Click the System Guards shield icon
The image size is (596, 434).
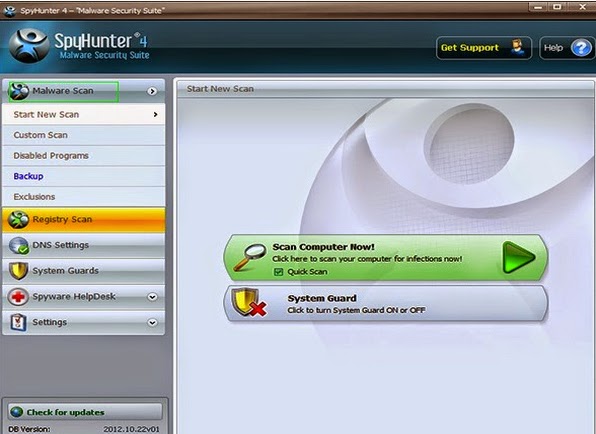click(x=19, y=271)
